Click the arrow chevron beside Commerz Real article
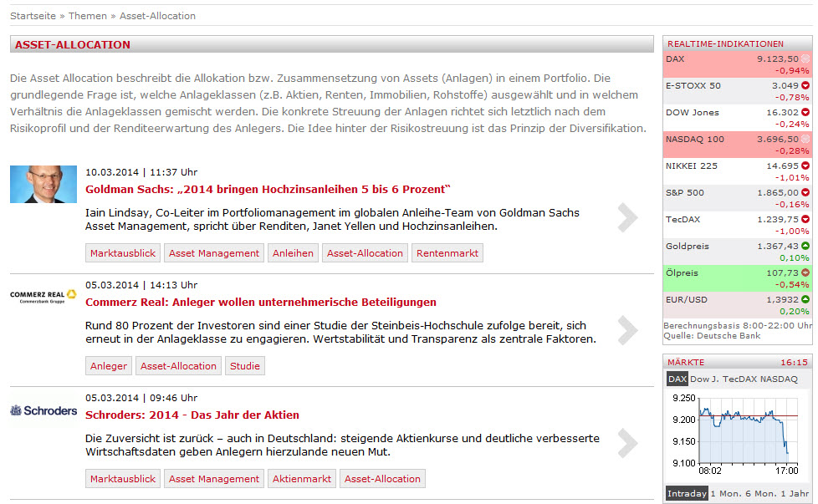The image size is (818, 504). 626,330
